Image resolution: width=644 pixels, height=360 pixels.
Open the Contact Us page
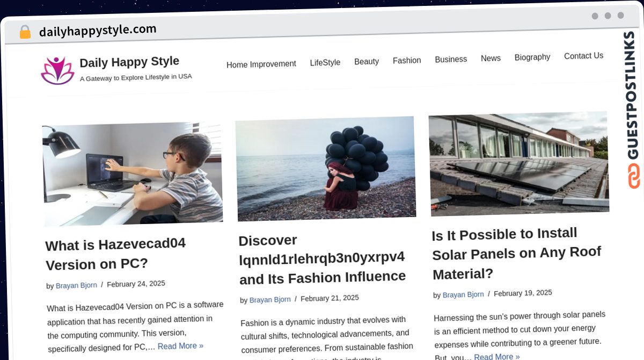583,56
